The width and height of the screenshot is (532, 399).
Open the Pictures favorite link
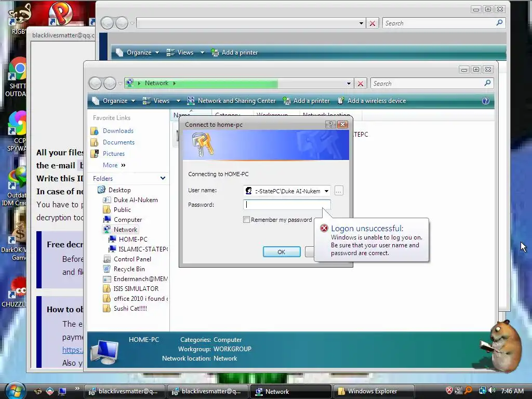(114, 154)
